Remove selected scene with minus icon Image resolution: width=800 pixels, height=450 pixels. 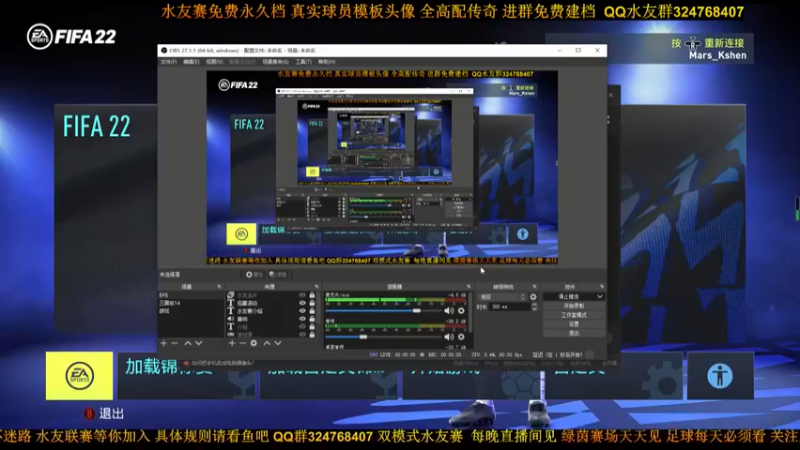pos(174,343)
